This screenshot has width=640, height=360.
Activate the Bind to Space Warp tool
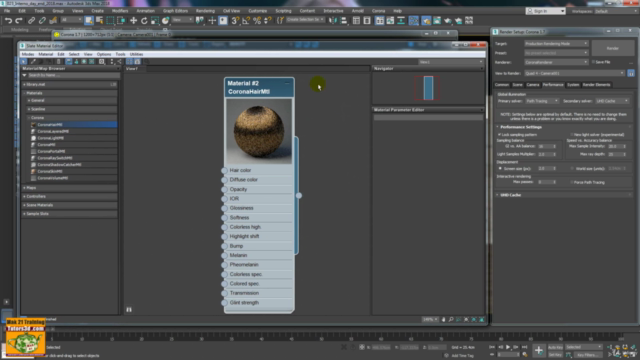[x=53, y=20]
